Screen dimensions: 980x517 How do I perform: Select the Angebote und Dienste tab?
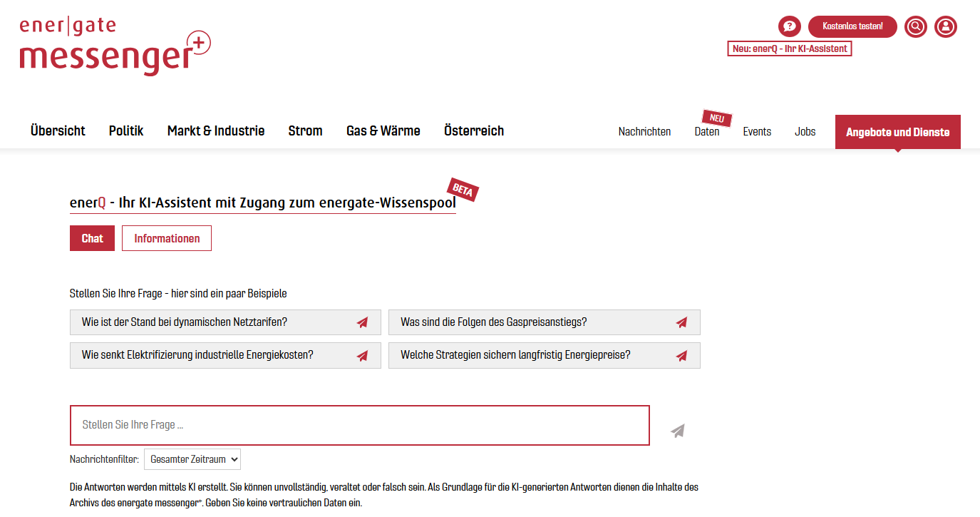(897, 132)
